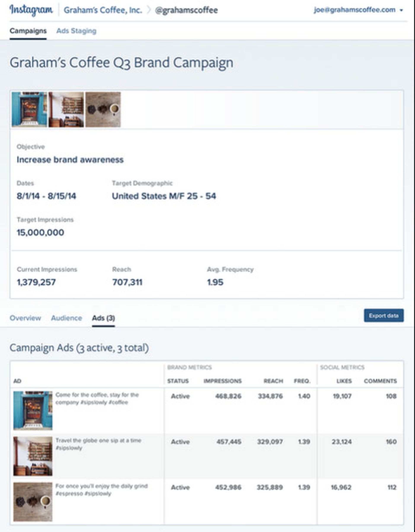The image size is (415, 532).
Task: Click the 'Come for the coffee' ad image
Action: [x=33, y=410]
